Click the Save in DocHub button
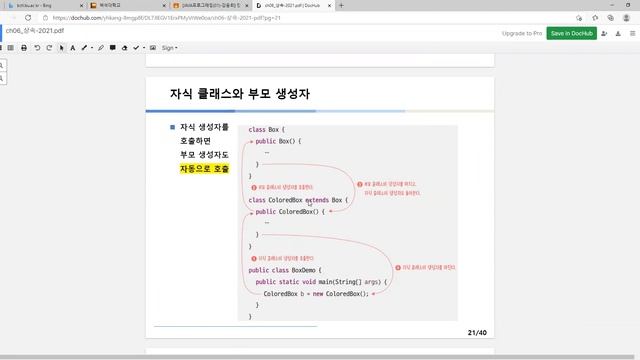Image resolution: width=640 pixels, height=360 pixels. pyautogui.click(x=571, y=33)
